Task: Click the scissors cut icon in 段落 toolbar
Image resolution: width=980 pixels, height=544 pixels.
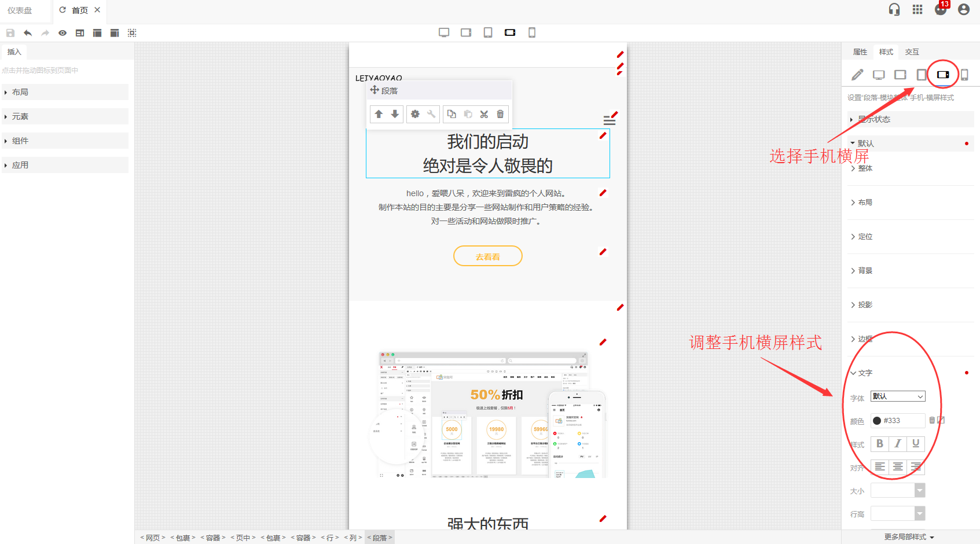Action: [x=484, y=114]
